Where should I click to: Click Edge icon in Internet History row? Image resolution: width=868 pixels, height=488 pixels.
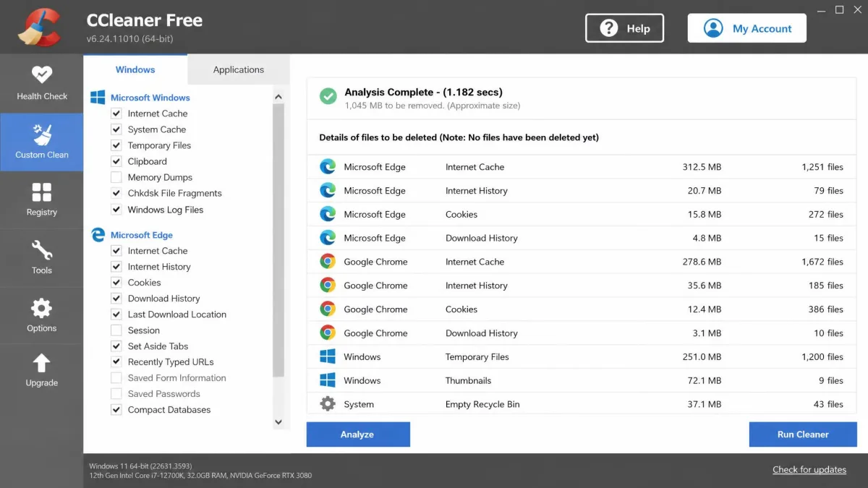[328, 191]
